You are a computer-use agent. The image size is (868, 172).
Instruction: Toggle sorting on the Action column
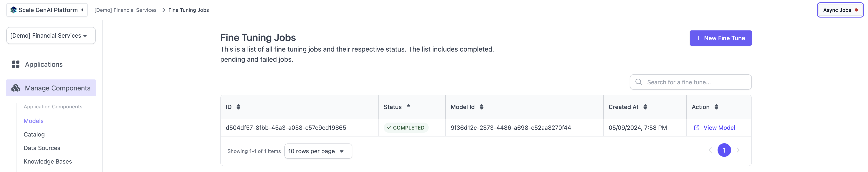click(x=716, y=107)
